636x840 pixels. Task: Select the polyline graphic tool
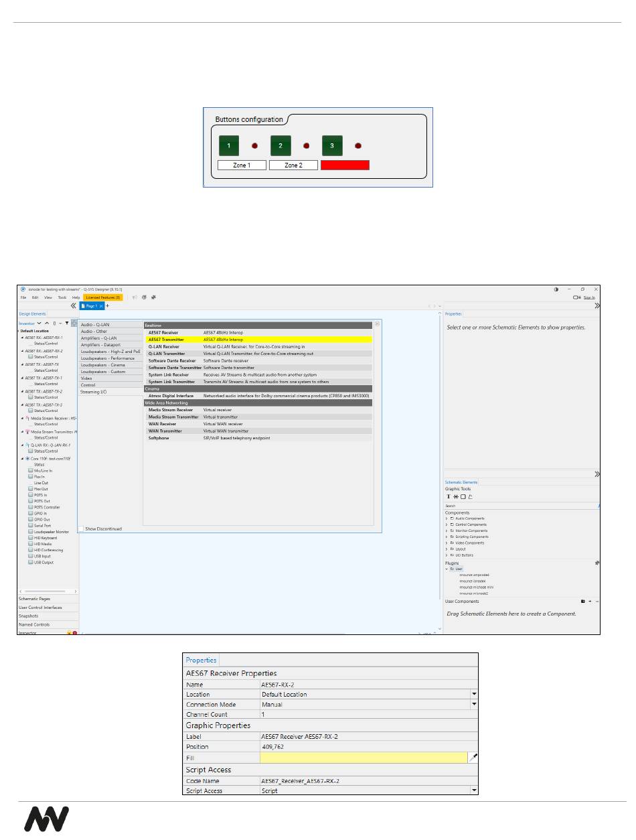pos(471,496)
